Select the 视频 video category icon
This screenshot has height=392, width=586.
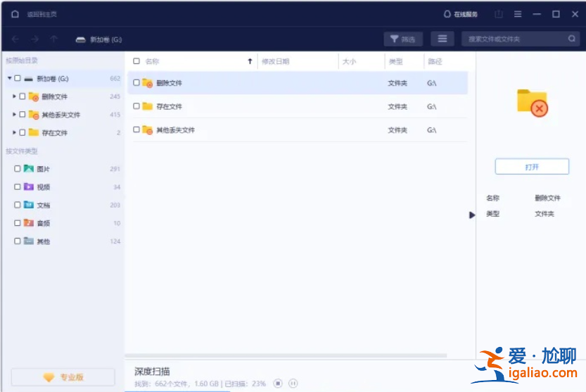[x=29, y=186]
